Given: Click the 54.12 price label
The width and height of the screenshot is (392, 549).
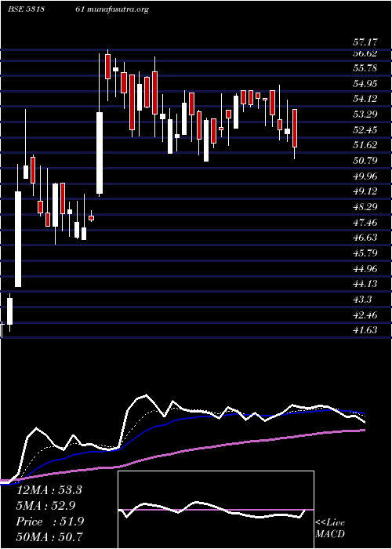Looking at the screenshot, I should 365,99.
